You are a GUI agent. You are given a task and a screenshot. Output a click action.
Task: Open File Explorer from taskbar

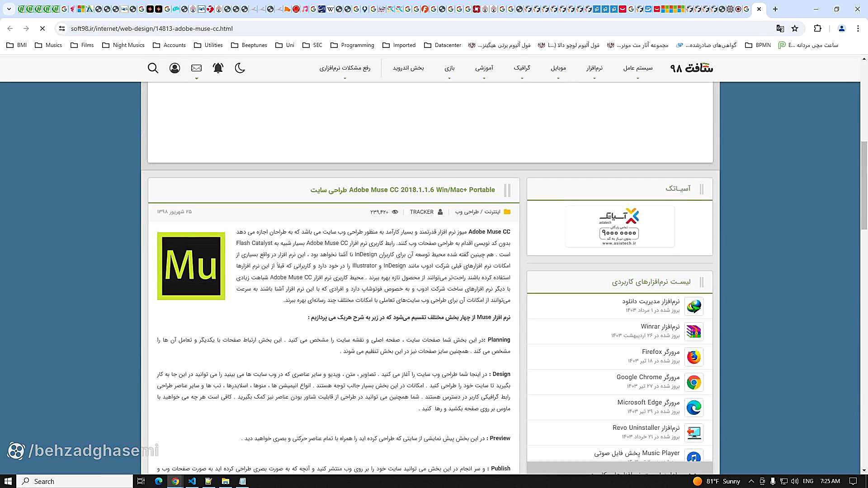226,481
